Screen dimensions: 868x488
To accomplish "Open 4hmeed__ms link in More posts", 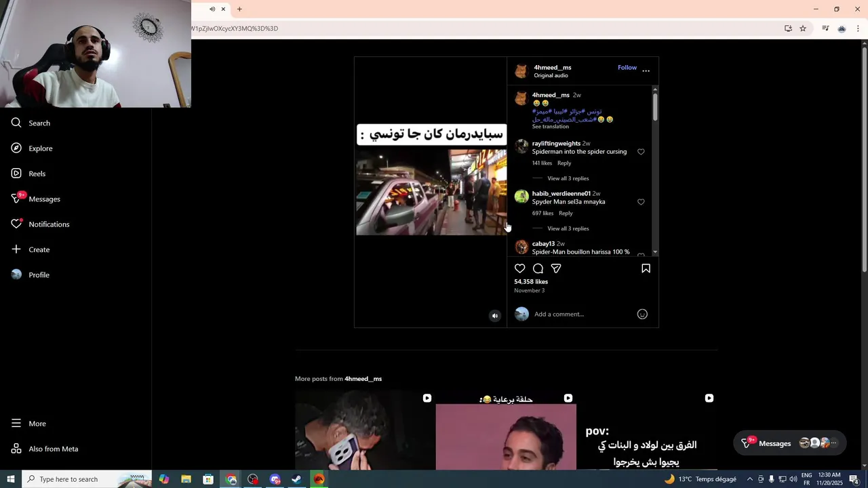I will pos(363,379).
